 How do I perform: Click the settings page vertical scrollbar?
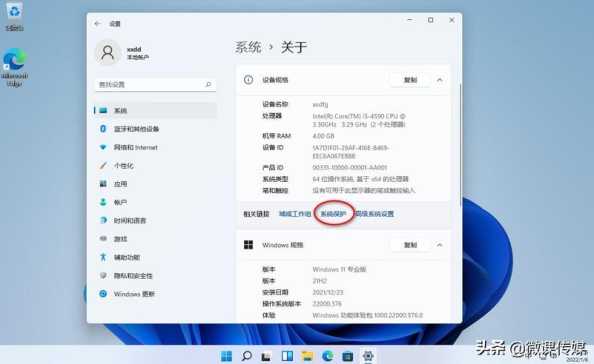click(x=460, y=144)
